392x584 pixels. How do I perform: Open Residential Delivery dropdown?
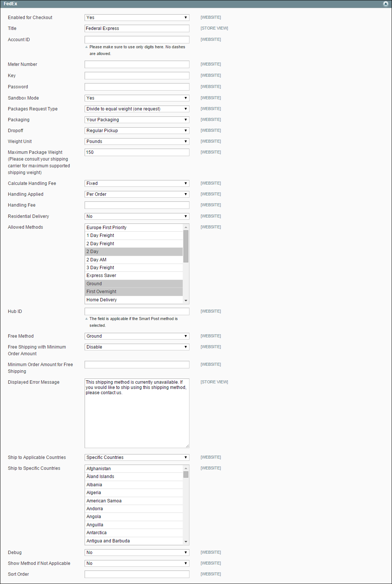(x=137, y=216)
